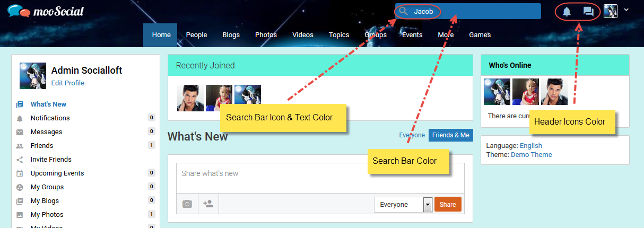Click the My Photos count badge
This screenshot has height=228, width=644.
pos(152,214)
